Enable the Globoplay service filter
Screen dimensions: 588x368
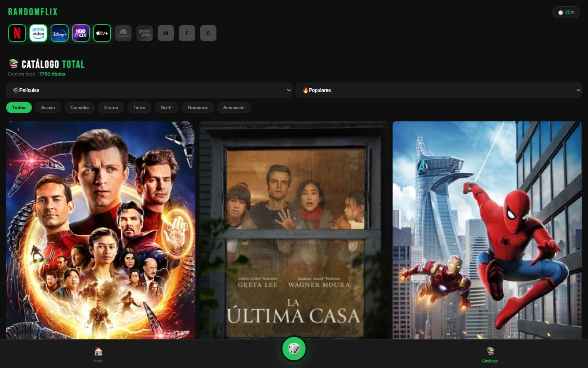pos(144,33)
